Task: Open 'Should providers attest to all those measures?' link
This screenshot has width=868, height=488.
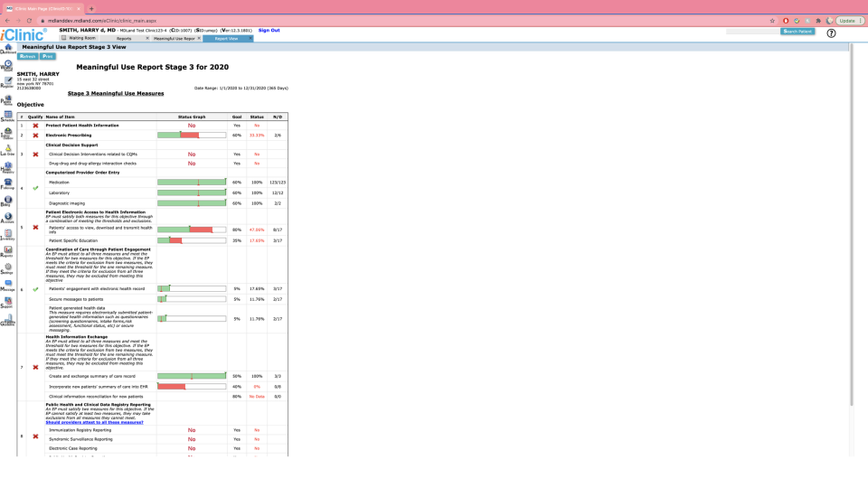Action: (94, 422)
